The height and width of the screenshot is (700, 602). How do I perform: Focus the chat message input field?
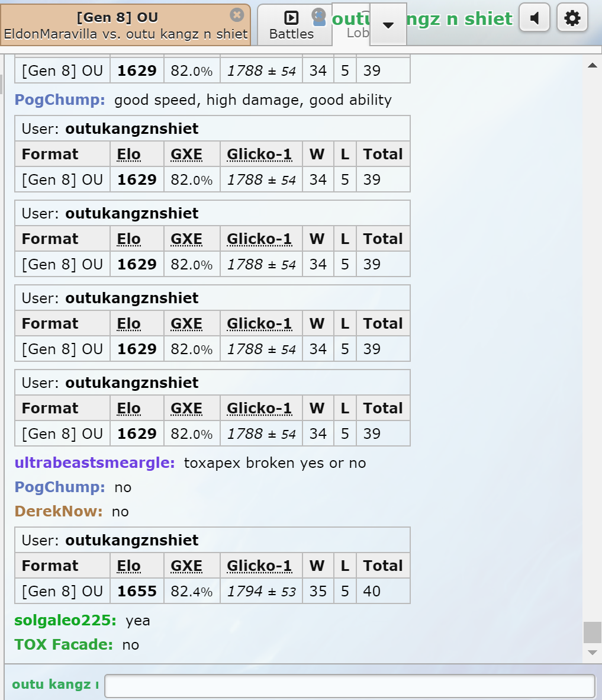coord(350,686)
